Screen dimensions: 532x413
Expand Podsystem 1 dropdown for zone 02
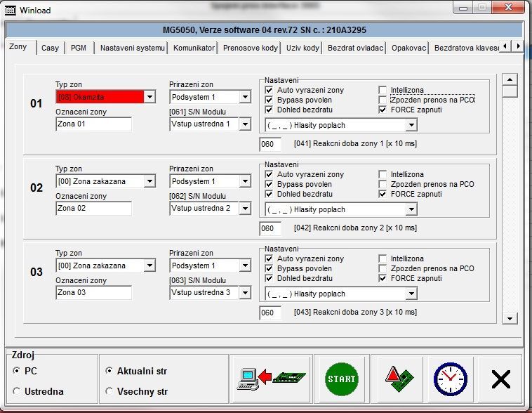tap(245, 181)
